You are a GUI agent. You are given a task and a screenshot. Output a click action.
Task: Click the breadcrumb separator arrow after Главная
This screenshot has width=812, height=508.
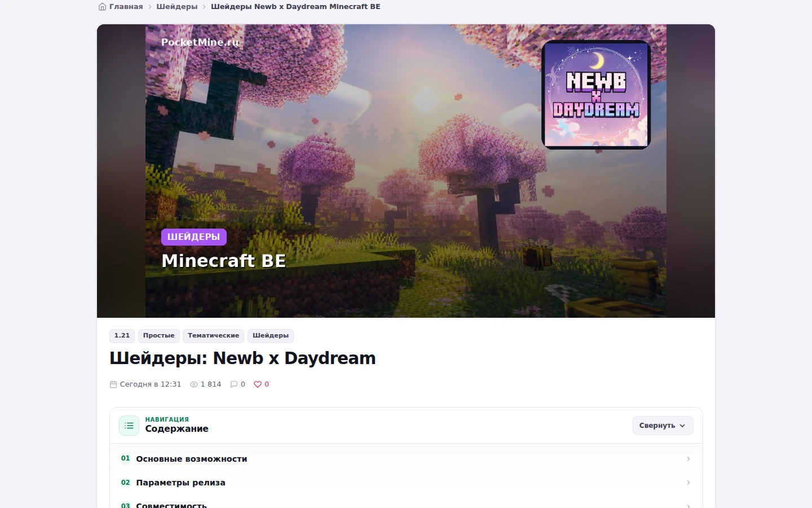149,7
